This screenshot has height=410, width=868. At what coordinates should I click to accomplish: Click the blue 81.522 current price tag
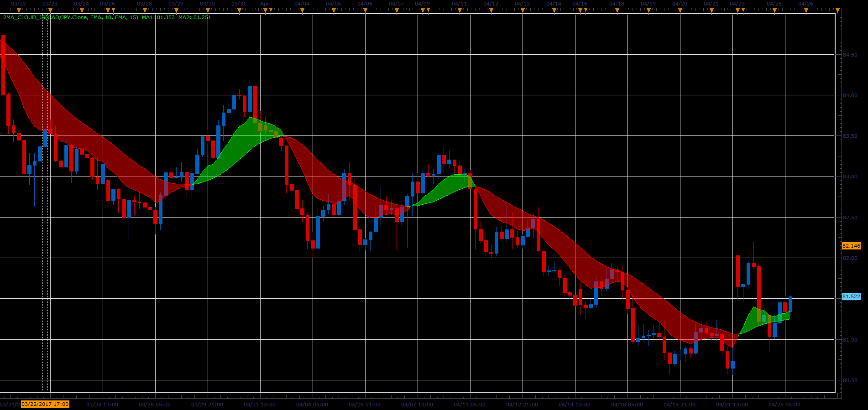pos(851,296)
